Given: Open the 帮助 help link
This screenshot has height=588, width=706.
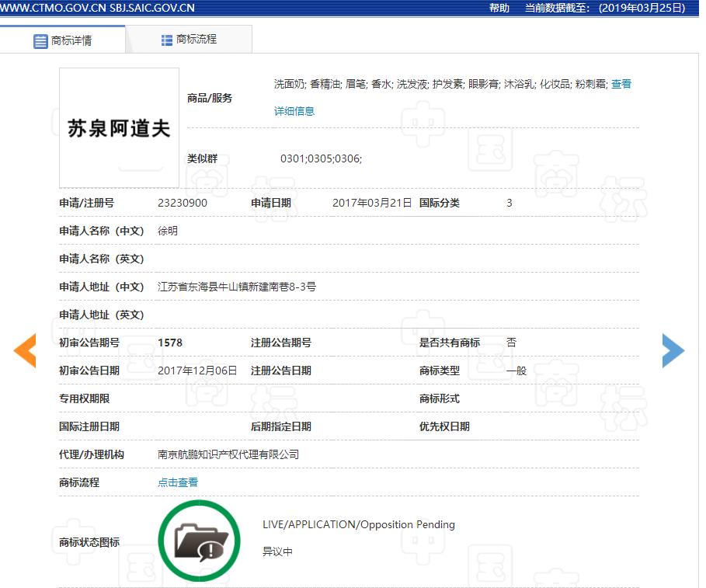Looking at the screenshot, I should (499, 8).
